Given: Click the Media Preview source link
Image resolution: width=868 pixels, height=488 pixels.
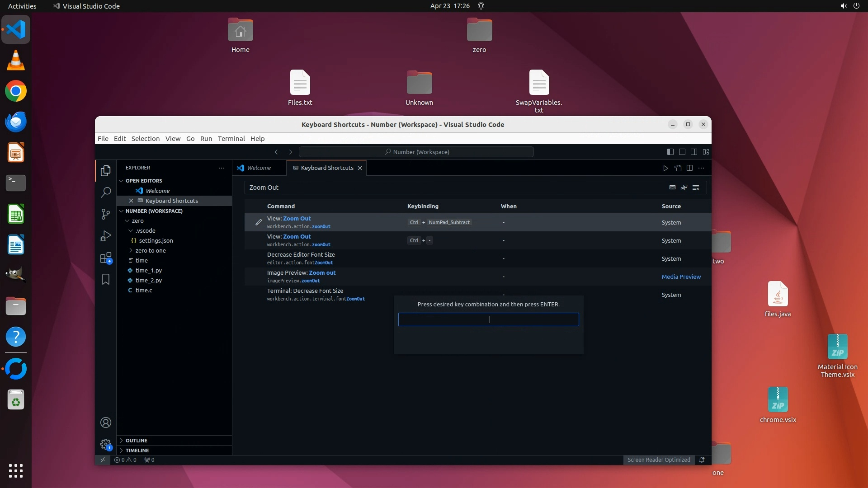Looking at the screenshot, I should (681, 277).
